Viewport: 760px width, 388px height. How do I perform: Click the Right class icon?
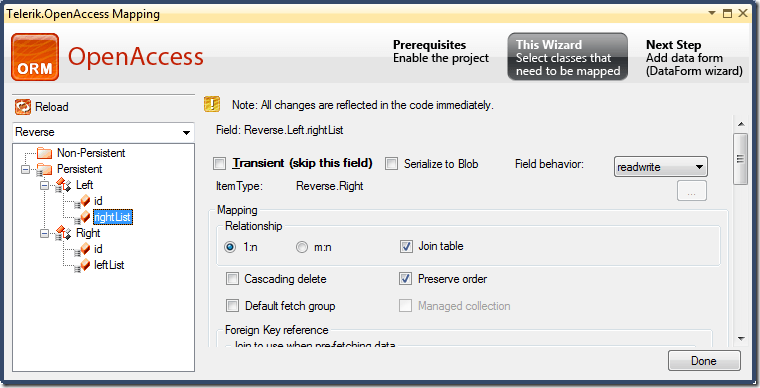63,233
